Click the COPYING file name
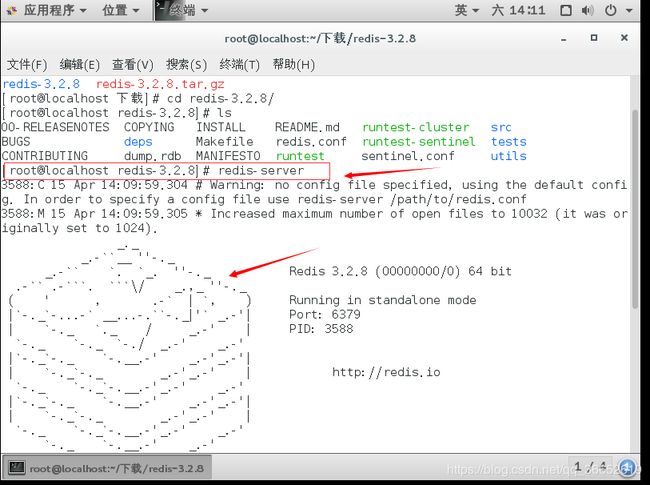Screen dimensions: 650x485 [x=149, y=127]
